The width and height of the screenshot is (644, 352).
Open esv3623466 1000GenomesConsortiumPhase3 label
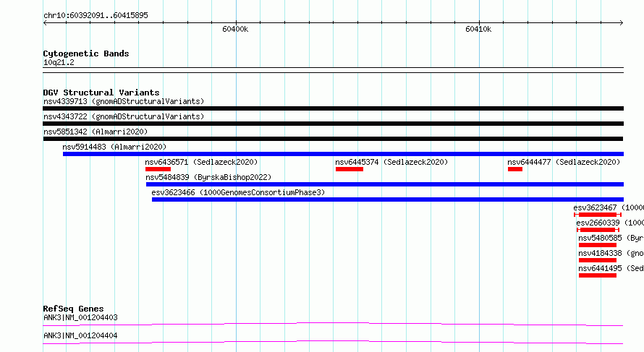238,192
